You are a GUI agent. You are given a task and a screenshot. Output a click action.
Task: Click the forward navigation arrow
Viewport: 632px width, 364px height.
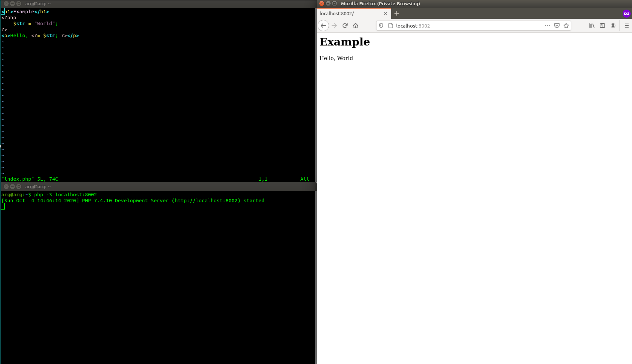334,26
